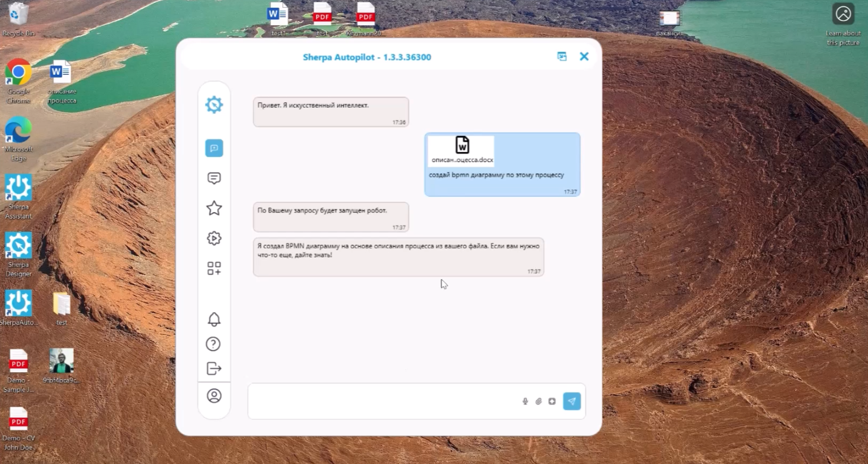Viewport: 868px width, 464px height.
Task: Click the message text input field
Action: click(383, 402)
